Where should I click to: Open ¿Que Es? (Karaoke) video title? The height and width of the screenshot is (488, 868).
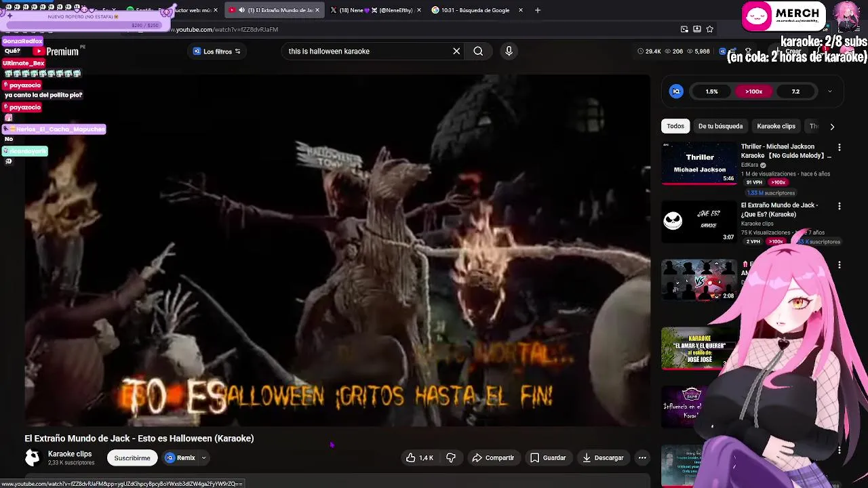779,209
